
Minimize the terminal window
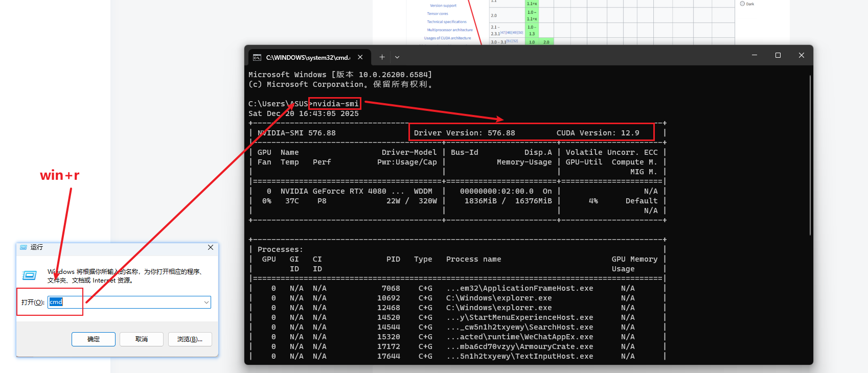755,55
